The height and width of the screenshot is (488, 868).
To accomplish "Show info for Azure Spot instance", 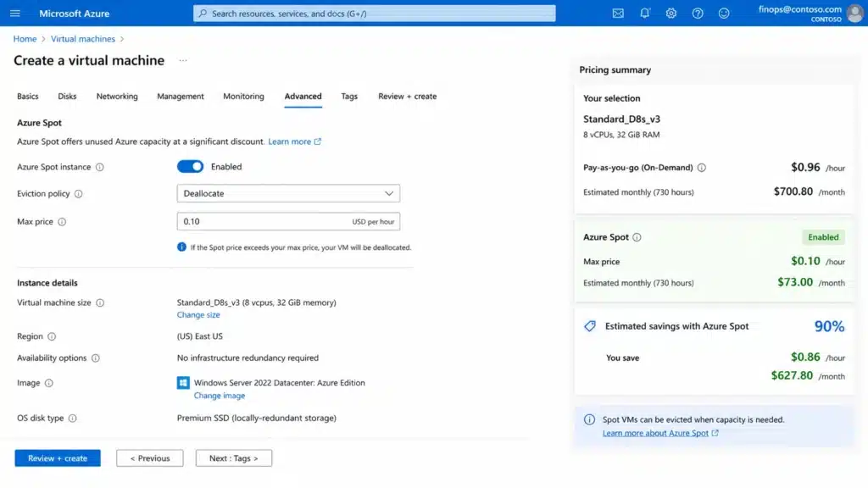I will pos(100,167).
